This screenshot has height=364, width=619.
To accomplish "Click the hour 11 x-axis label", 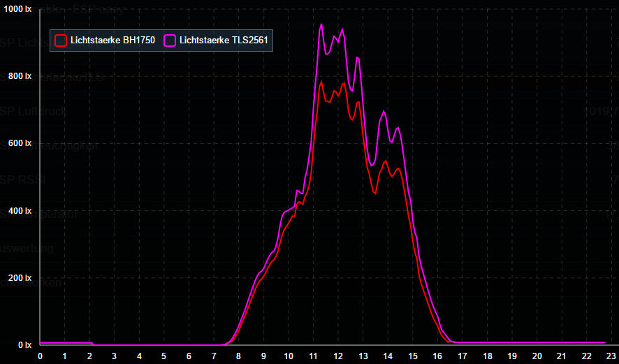I will click(x=313, y=356).
